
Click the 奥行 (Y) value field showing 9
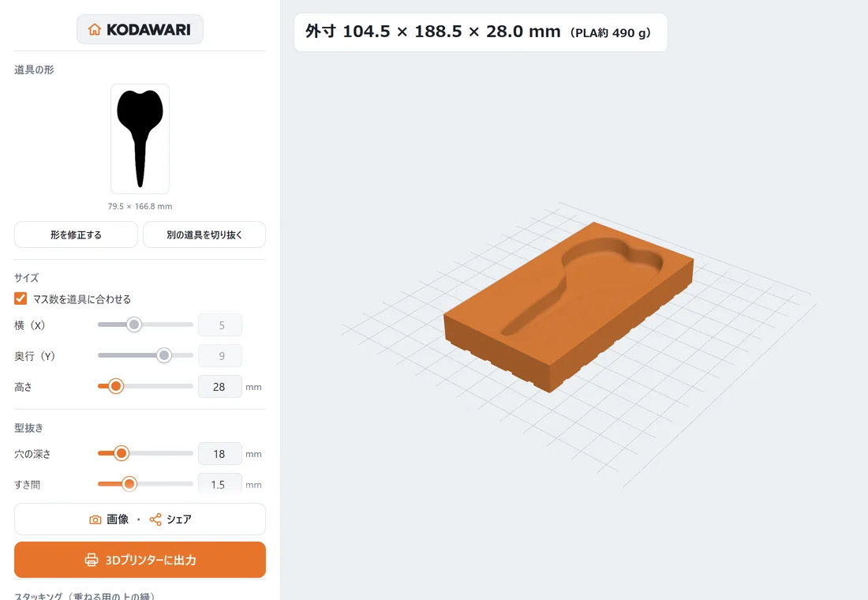[x=220, y=356]
